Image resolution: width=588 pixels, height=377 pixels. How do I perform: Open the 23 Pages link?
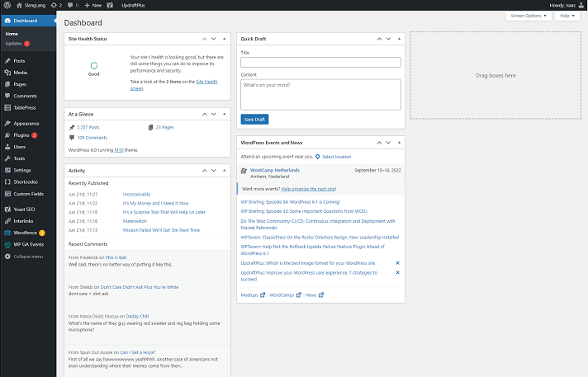point(164,127)
